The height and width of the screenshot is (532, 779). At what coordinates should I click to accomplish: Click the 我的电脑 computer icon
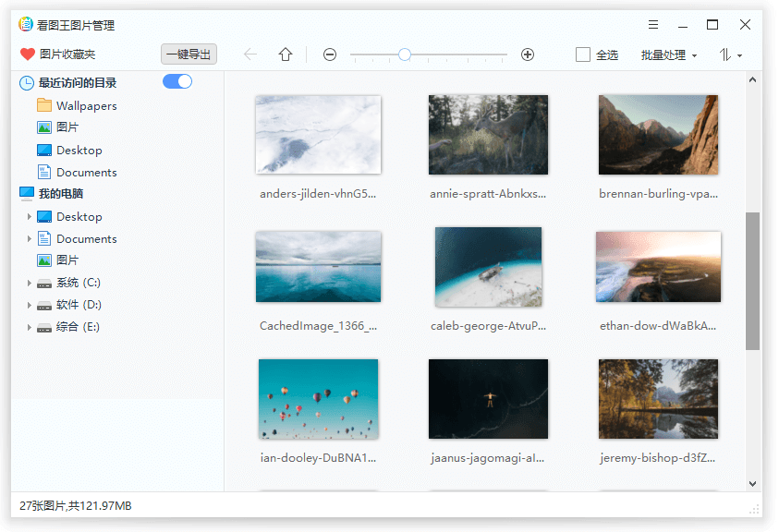pos(27,193)
